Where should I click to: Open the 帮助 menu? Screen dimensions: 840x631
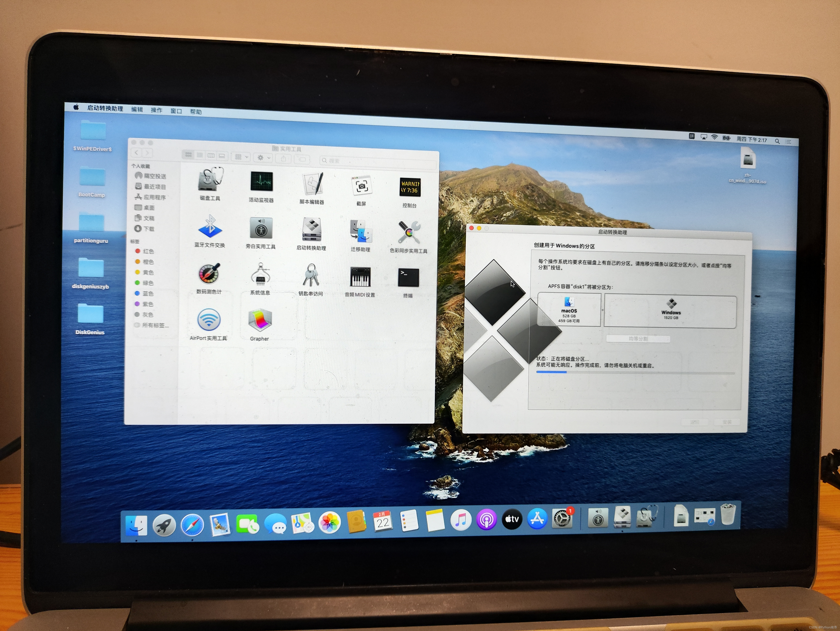[x=196, y=112]
